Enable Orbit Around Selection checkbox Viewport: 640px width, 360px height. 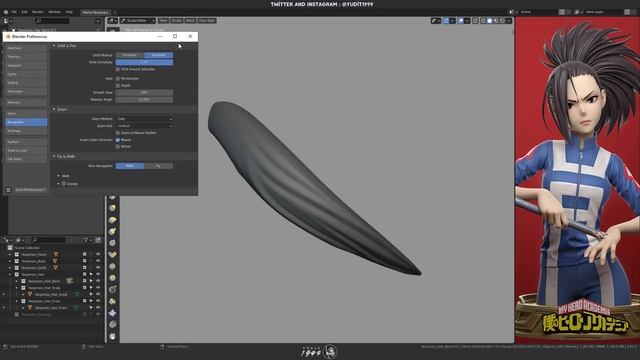coord(118,69)
